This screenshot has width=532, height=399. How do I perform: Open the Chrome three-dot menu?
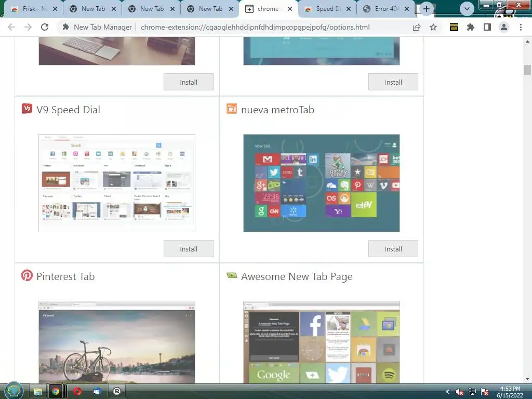pyautogui.click(x=521, y=27)
